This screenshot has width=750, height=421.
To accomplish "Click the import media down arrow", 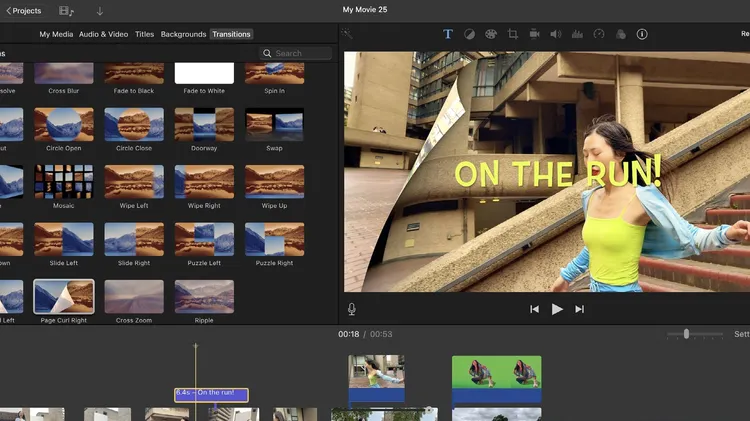I will [x=100, y=11].
